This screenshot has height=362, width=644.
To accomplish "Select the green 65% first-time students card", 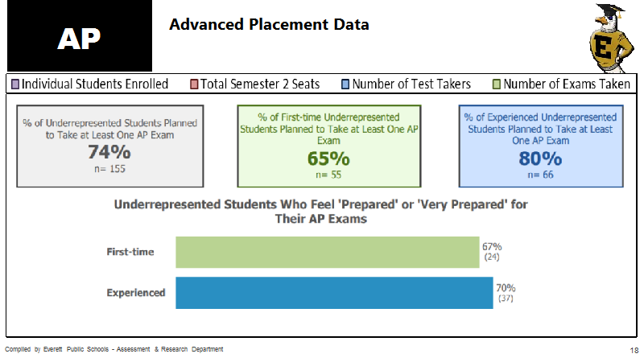I will click(329, 146).
